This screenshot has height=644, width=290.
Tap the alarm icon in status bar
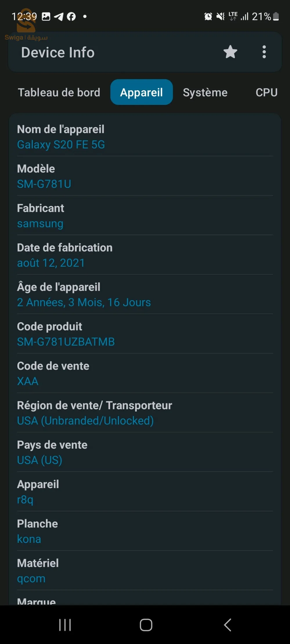pyautogui.click(x=208, y=17)
